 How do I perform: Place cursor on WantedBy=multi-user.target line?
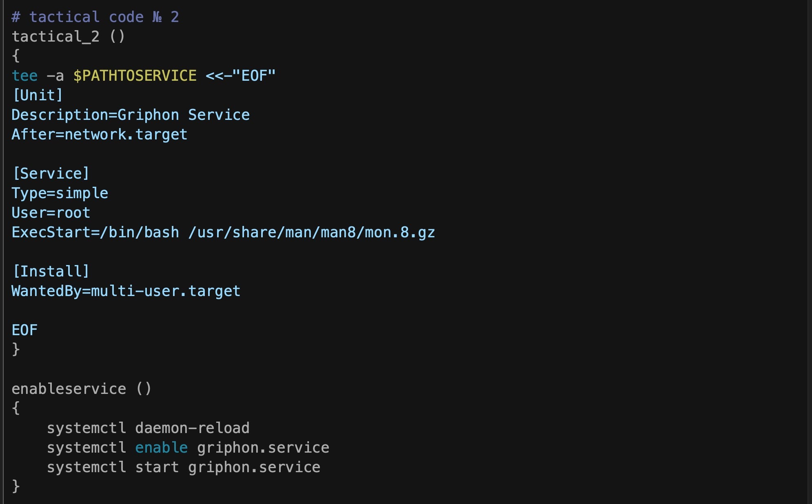click(x=126, y=291)
